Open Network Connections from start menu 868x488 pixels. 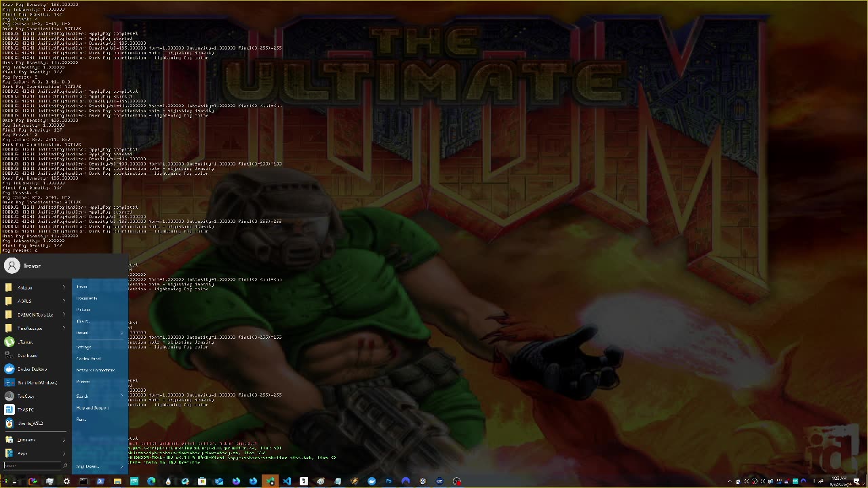pos(96,370)
